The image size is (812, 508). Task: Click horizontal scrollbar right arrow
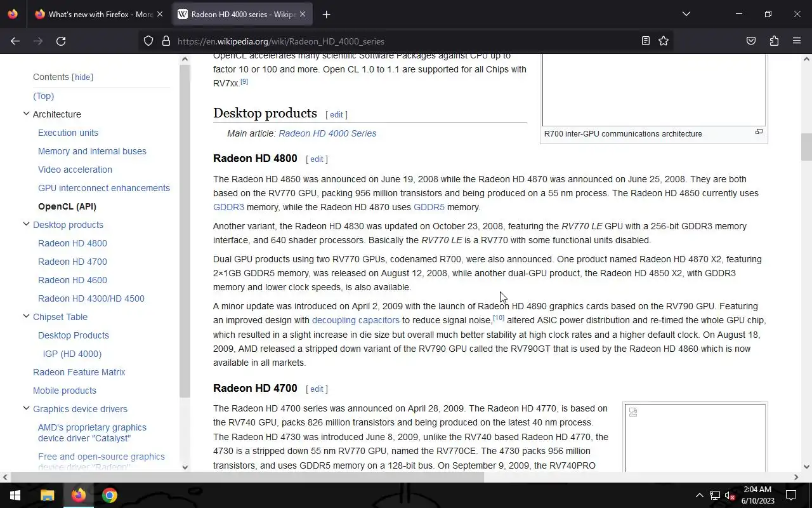[796, 477]
